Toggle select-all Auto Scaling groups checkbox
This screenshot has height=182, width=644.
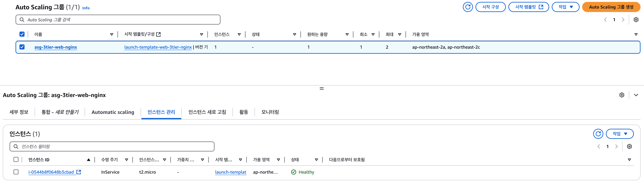point(22,34)
